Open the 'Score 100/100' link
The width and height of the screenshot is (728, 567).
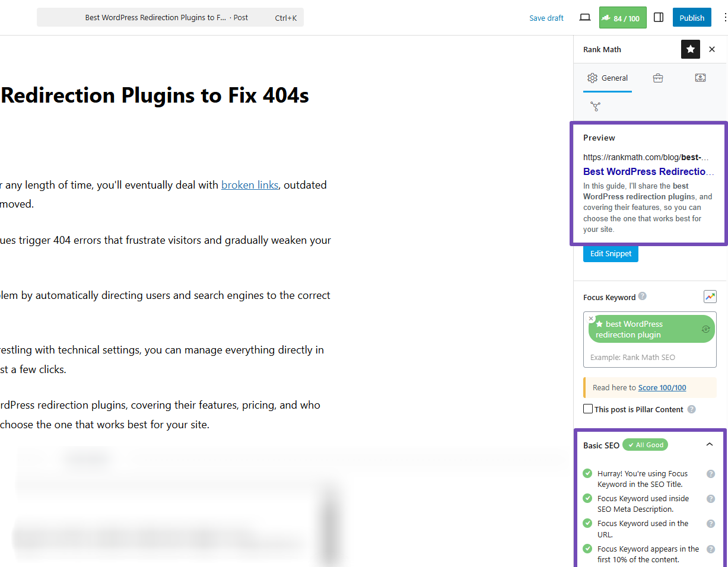coord(662,388)
